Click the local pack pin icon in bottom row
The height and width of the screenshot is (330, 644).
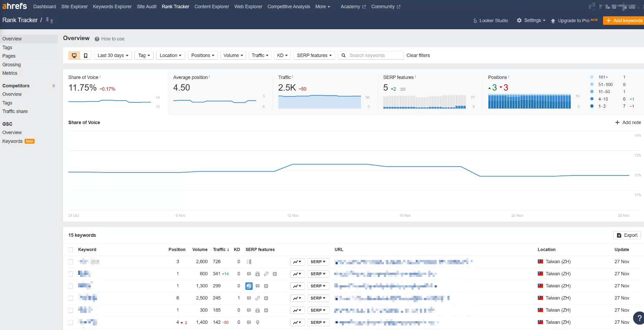tap(258, 322)
